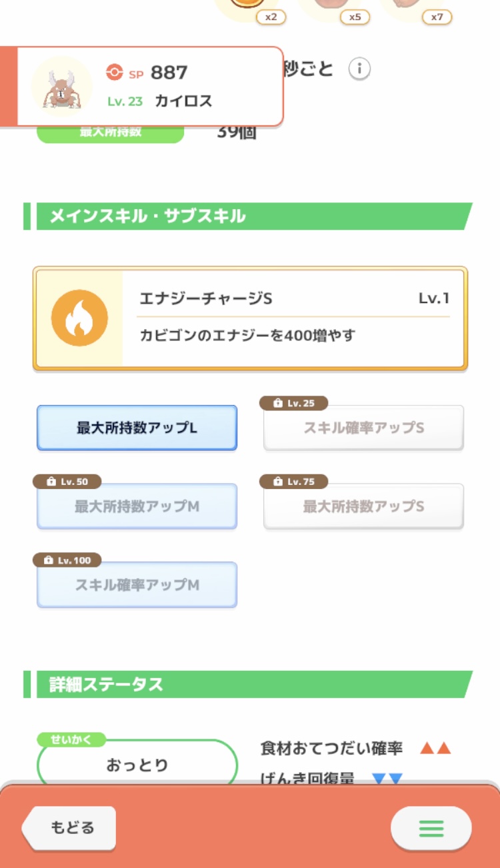
Task: Tap the もどる back button
Action: point(69,828)
